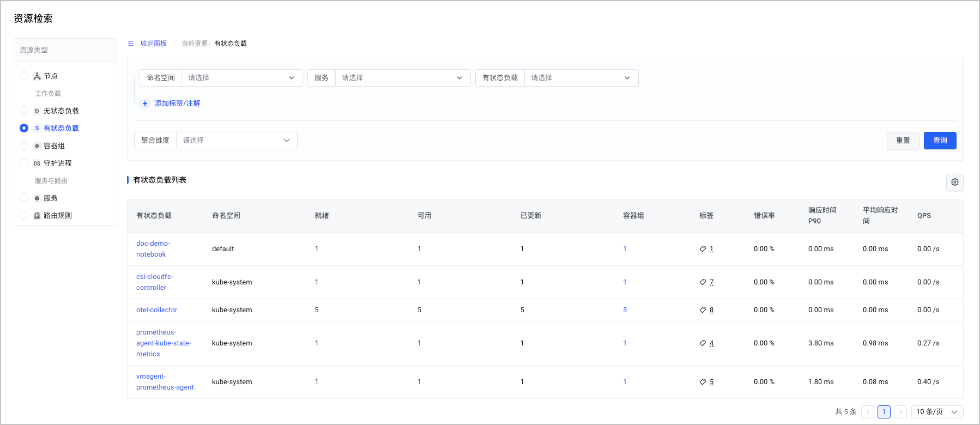Click the 1.80 ms response time value

(x=821, y=382)
